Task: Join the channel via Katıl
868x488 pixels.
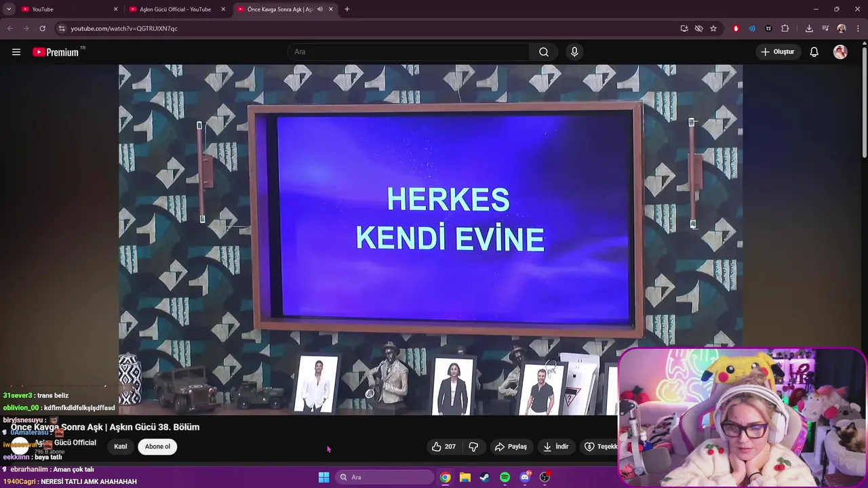Action: coord(121,447)
